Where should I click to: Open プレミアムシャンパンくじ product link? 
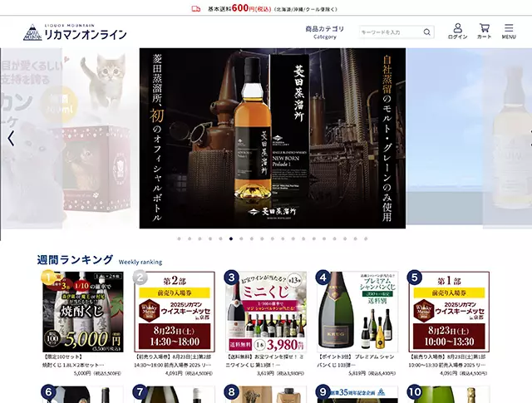(x=356, y=361)
